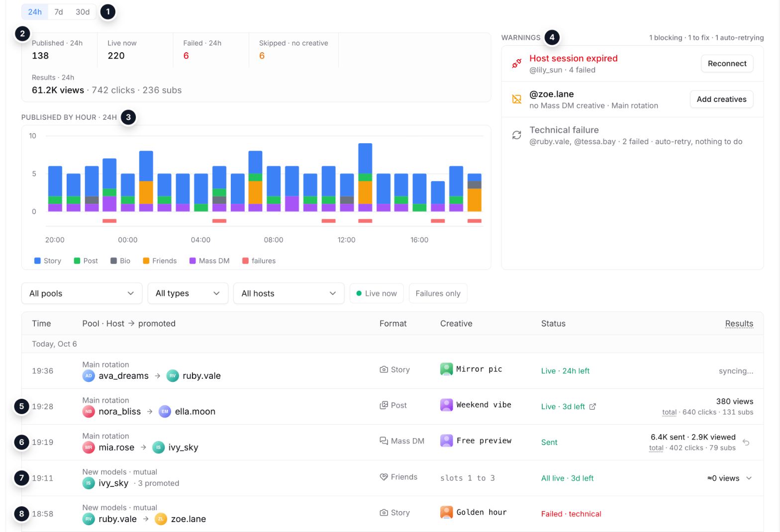The height and width of the screenshot is (532, 780).
Task: Switch to the 7d time range tab
Action: point(59,12)
